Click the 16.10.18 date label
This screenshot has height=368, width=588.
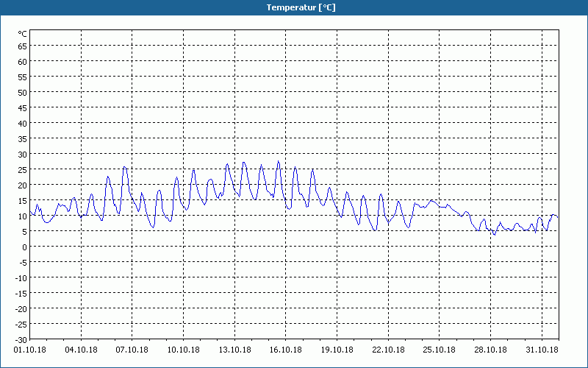[x=285, y=350]
